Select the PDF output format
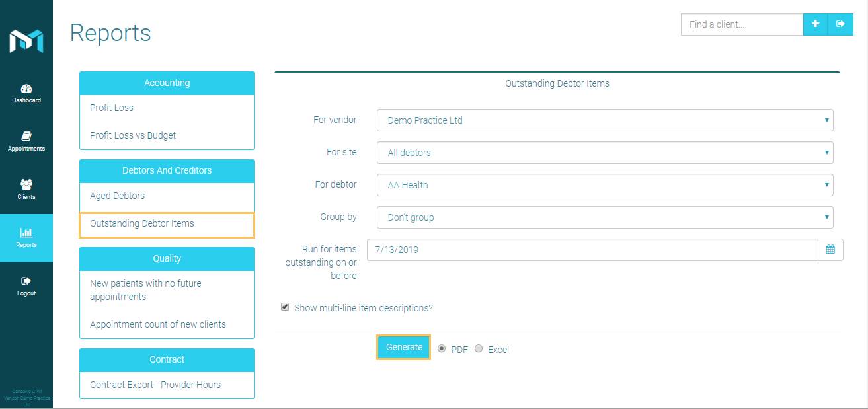The width and height of the screenshot is (868, 409). pyautogui.click(x=442, y=348)
